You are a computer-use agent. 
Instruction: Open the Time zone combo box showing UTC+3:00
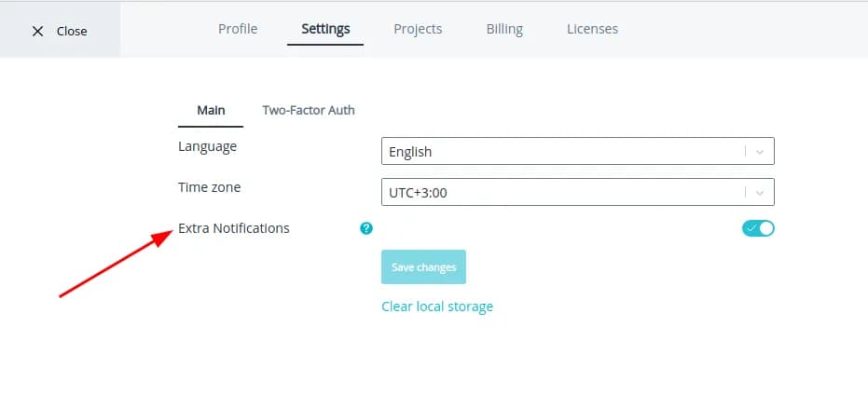click(x=559, y=193)
